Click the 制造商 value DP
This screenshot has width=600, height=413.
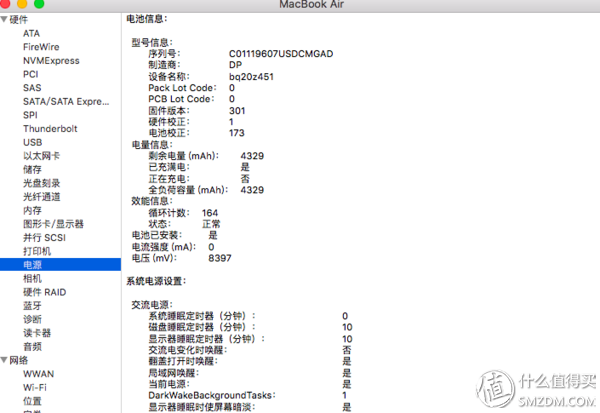coord(235,65)
